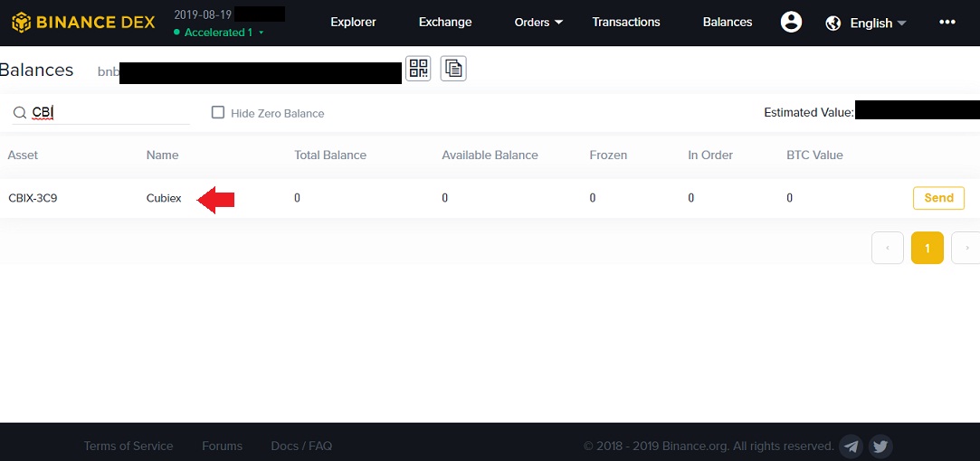Click the globe language icon
980x461 pixels.
pos(833,24)
